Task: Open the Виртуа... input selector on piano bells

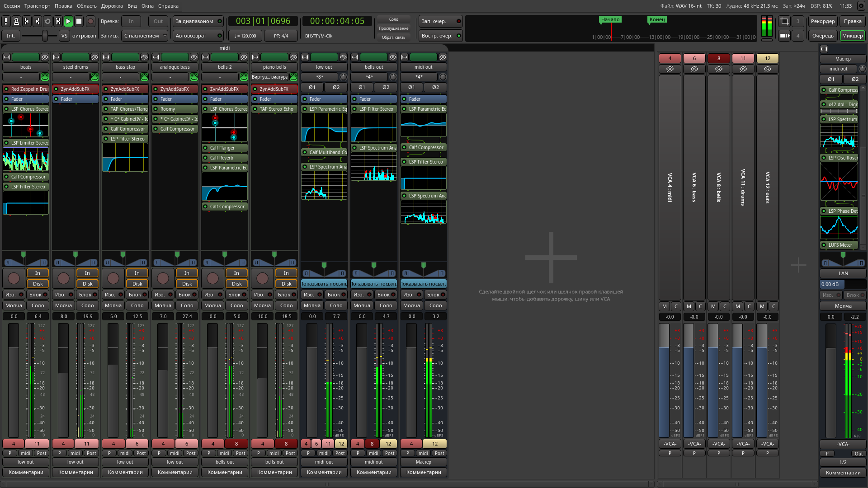Action: tap(269, 77)
